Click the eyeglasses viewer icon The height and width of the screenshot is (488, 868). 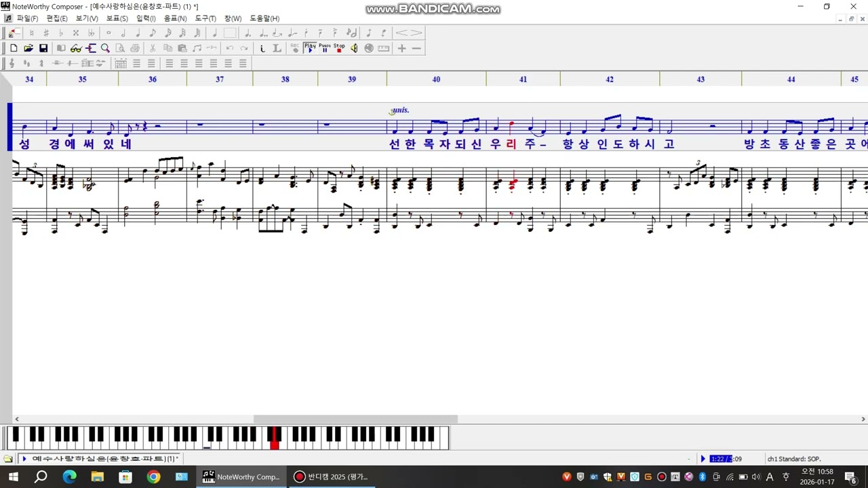coord(76,48)
